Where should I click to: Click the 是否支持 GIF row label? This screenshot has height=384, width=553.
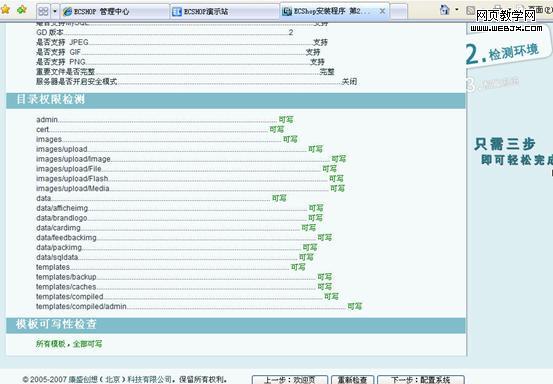tap(59, 52)
